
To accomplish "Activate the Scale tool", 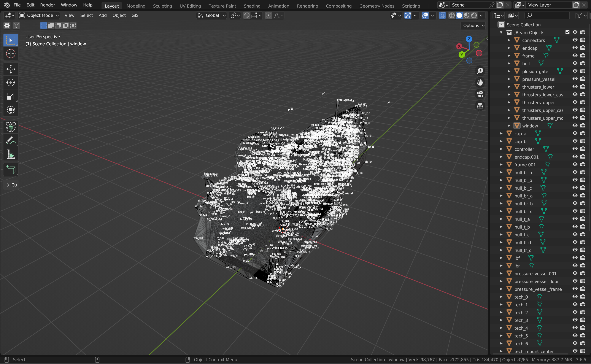I will 11,96.
